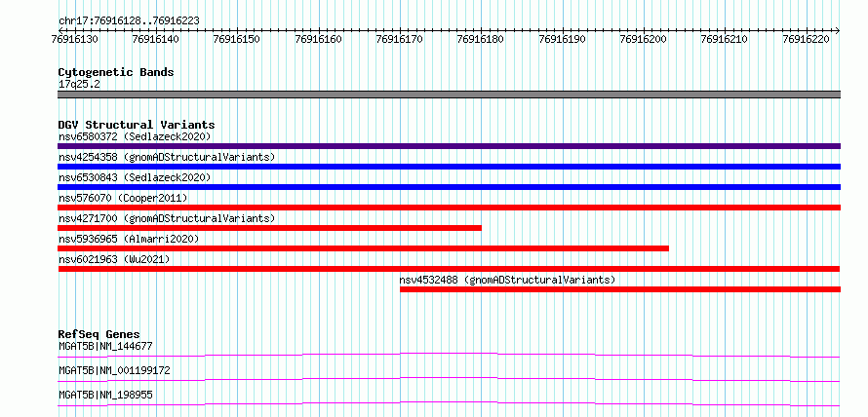Click the short red nsv4271700 variant bar
868x417 pixels.
click(x=269, y=228)
